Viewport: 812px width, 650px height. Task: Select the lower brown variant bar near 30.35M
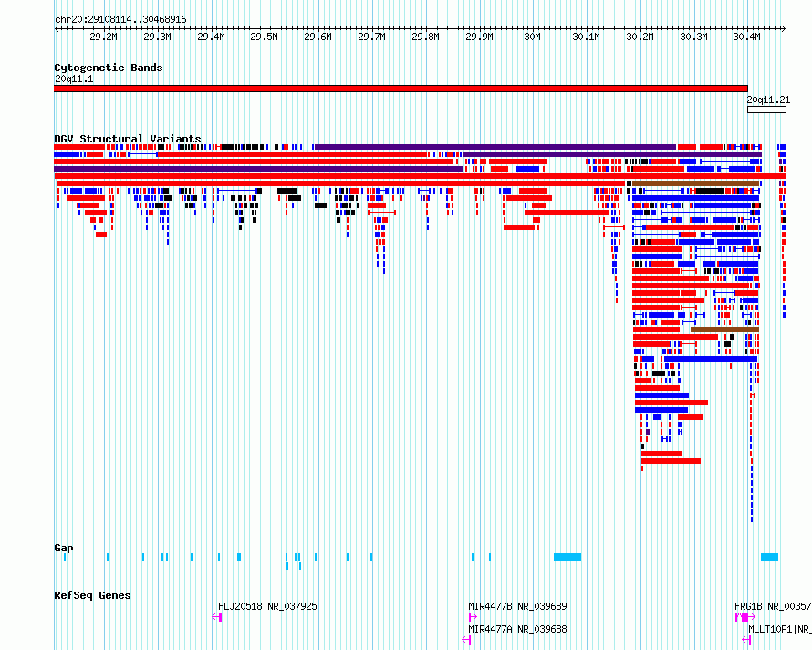(x=725, y=330)
